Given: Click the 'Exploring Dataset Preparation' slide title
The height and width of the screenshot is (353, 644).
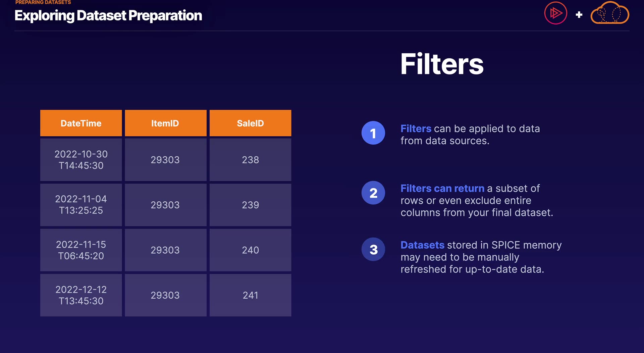Looking at the screenshot, I should tap(108, 15).
